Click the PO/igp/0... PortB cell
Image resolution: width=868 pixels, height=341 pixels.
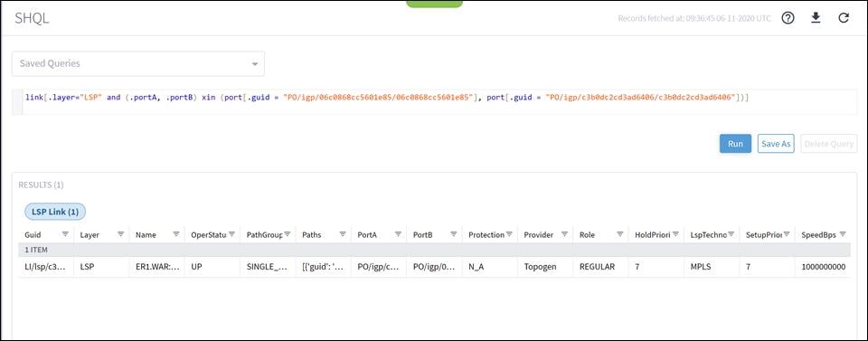pyautogui.click(x=434, y=267)
